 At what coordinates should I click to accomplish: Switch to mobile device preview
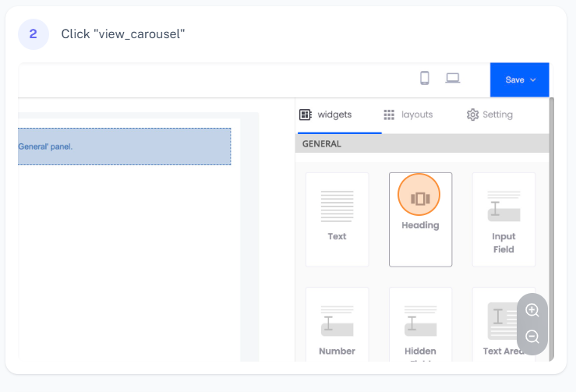coord(425,78)
